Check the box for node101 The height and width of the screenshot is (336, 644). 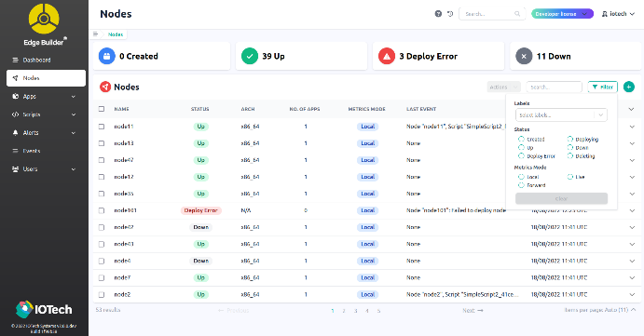coord(102,210)
